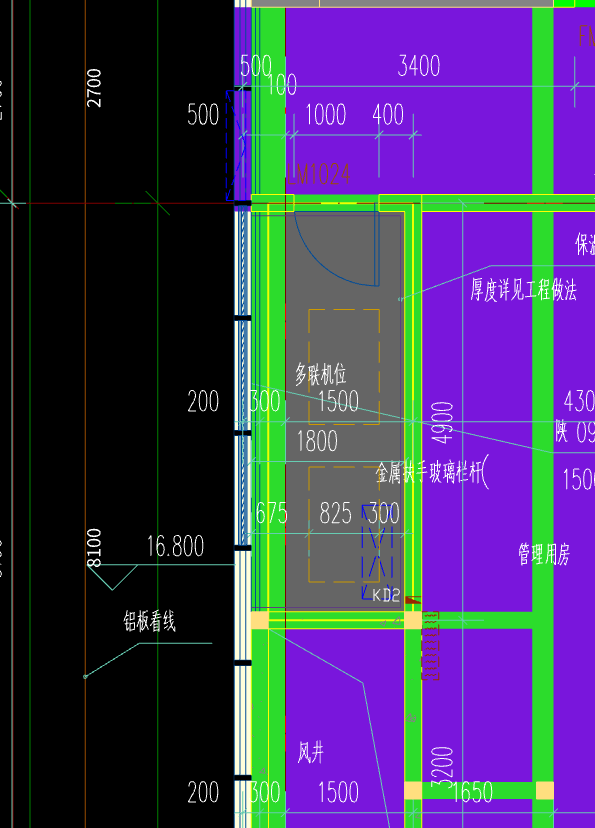Select the 3400 dimension text
The width and height of the screenshot is (595, 828).
click(419, 66)
